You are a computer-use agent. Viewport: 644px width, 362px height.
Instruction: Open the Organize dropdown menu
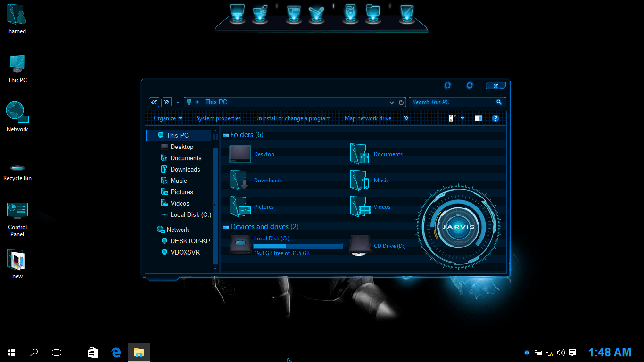168,118
